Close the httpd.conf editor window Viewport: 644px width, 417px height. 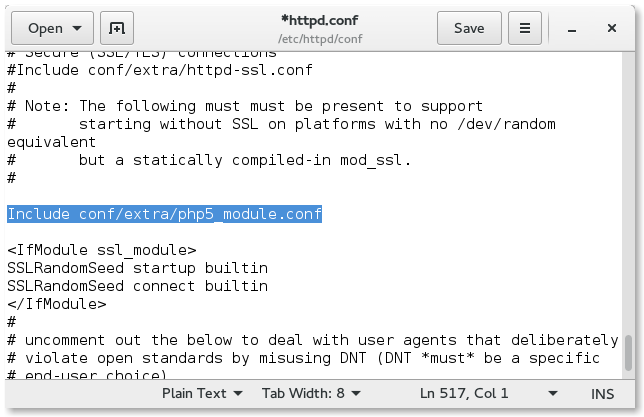click(612, 28)
